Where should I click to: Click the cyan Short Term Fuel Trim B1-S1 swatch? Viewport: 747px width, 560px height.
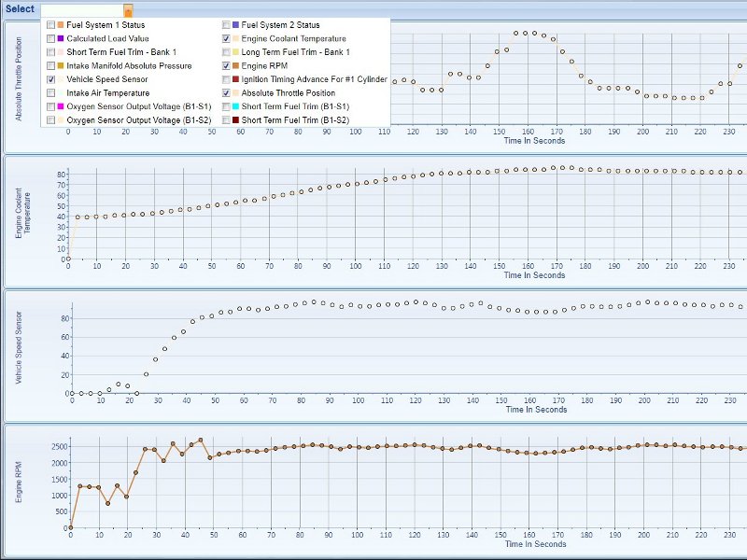[236, 107]
